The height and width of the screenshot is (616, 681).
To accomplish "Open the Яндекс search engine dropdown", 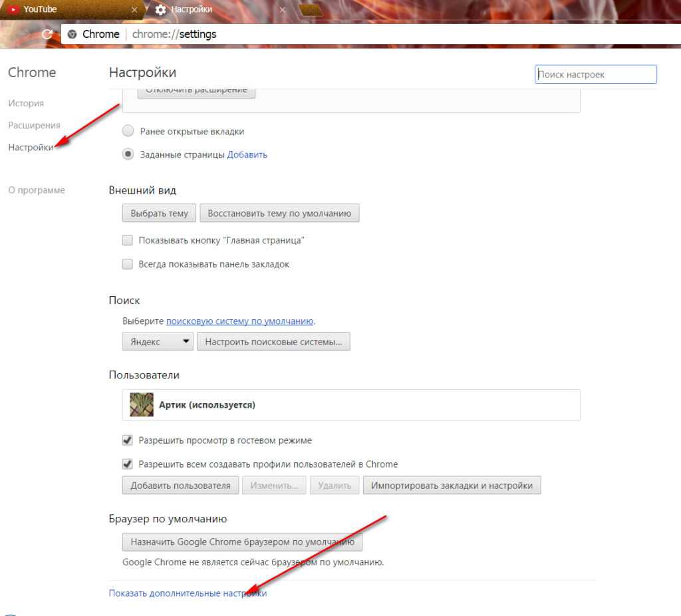I will point(158,342).
